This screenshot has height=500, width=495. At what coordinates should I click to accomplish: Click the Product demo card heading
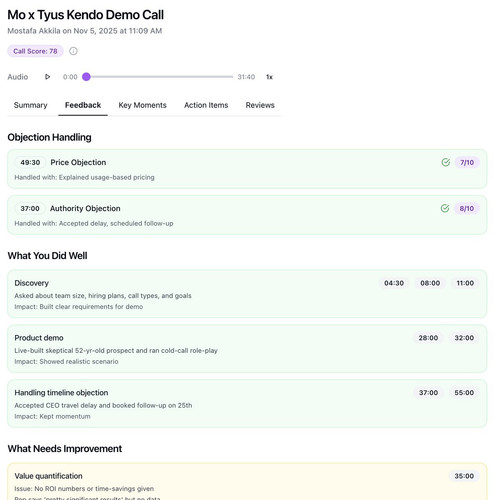coord(39,338)
